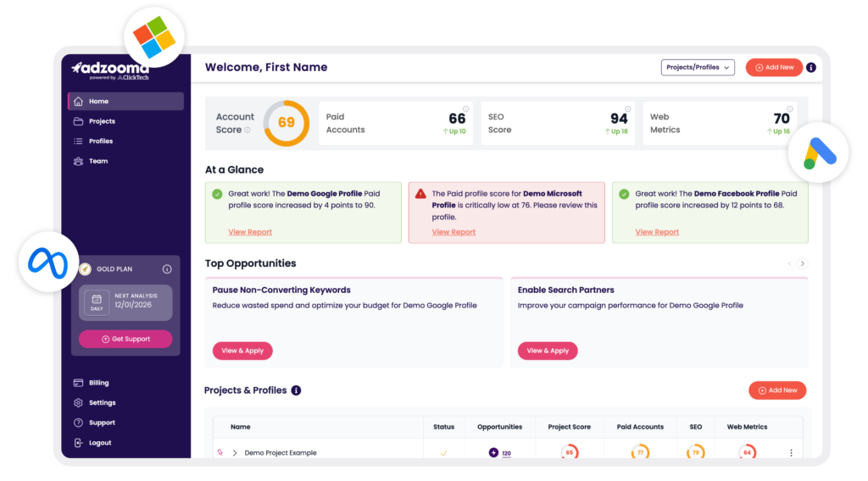Open the Projects/Profiles dropdown
Image resolution: width=868 pixels, height=481 pixels.
point(697,68)
